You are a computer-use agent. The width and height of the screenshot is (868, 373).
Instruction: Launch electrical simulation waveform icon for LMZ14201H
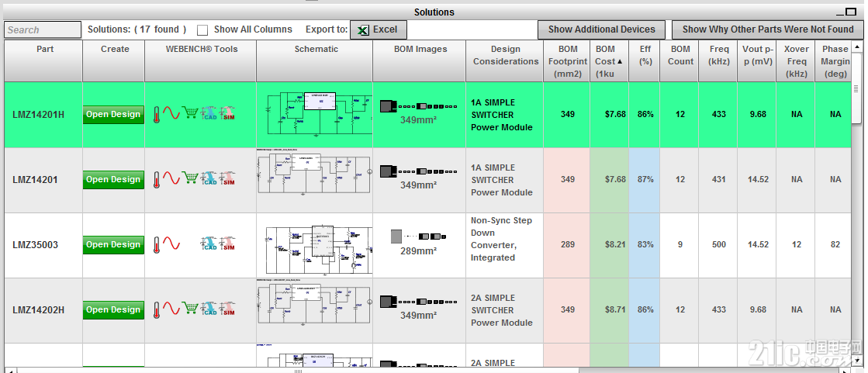click(171, 113)
